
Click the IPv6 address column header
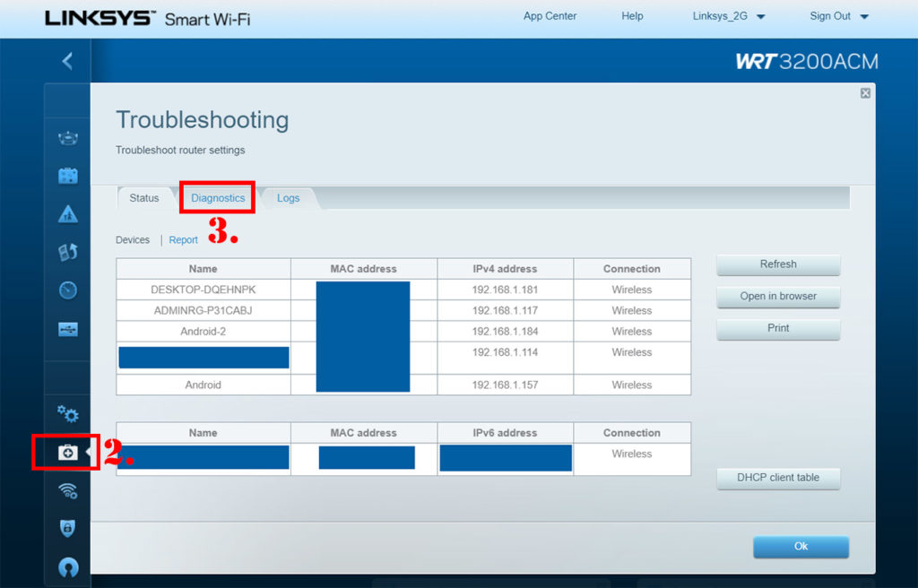pos(505,433)
